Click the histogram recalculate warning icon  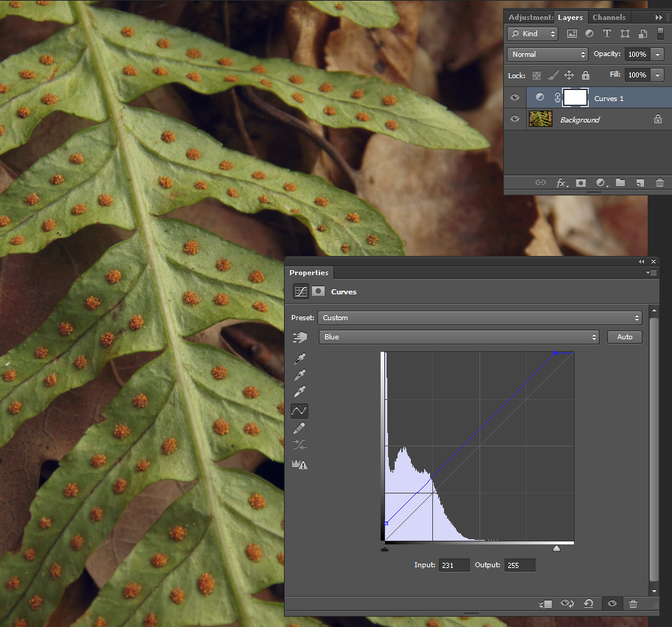click(299, 465)
